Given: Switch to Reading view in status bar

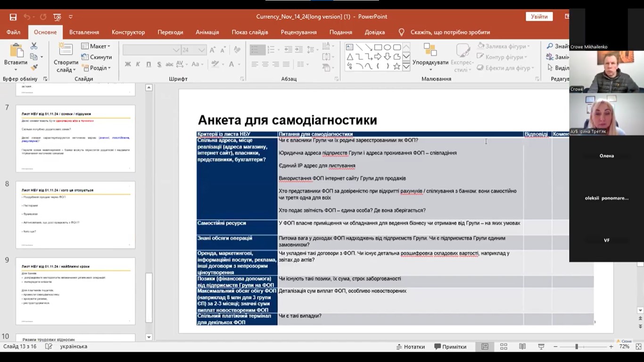Looking at the screenshot, I should click(x=522, y=346).
